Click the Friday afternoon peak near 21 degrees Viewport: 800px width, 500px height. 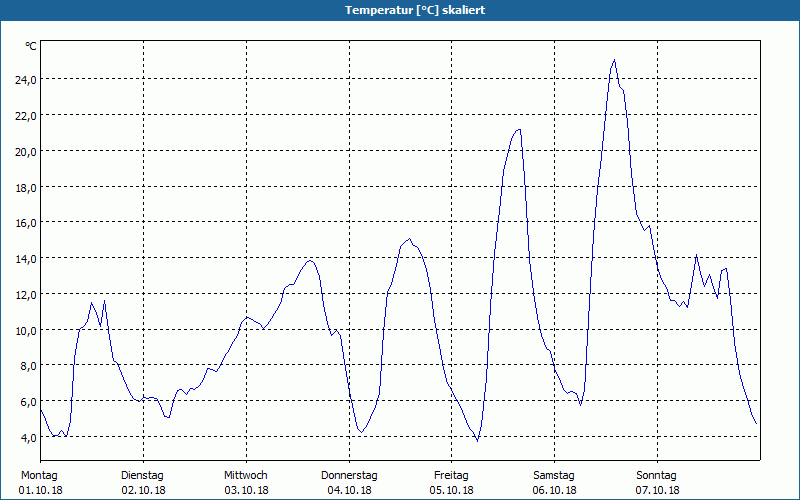[x=519, y=129]
